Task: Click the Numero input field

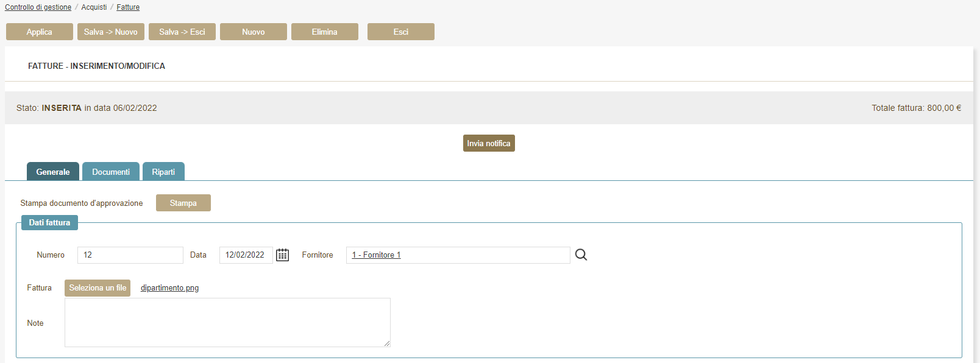Action: [x=130, y=255]
